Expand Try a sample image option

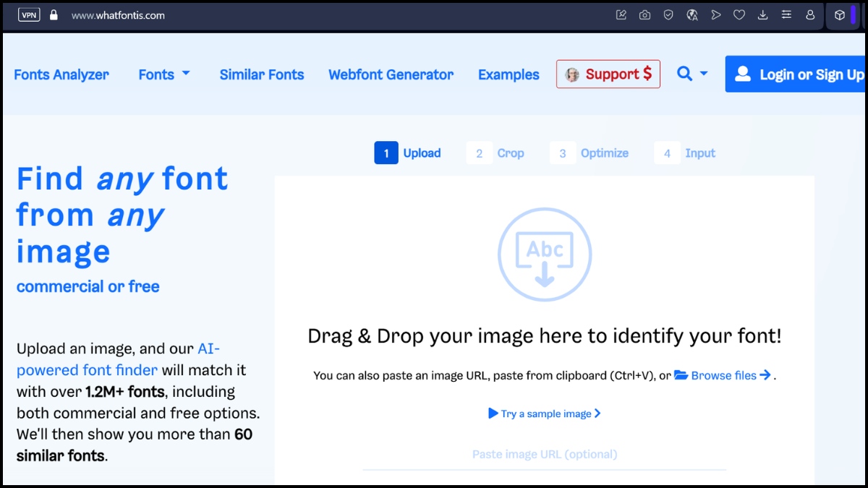tap(544, 413)
